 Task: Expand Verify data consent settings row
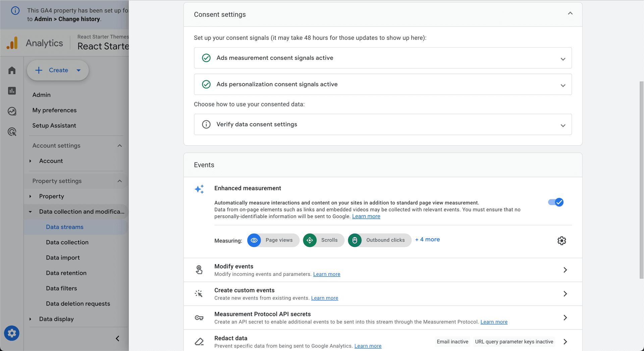pos(563,125)
